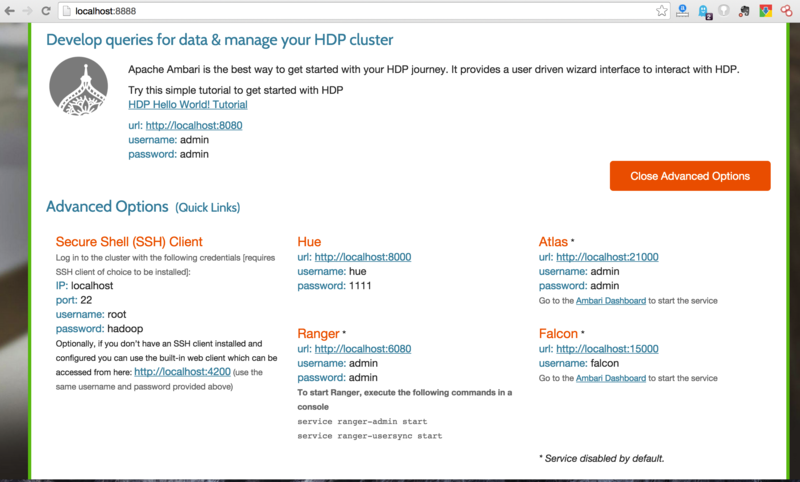Open the HDP Hello World! Tutorial link

pyautogui.click(x=188, y=105)
